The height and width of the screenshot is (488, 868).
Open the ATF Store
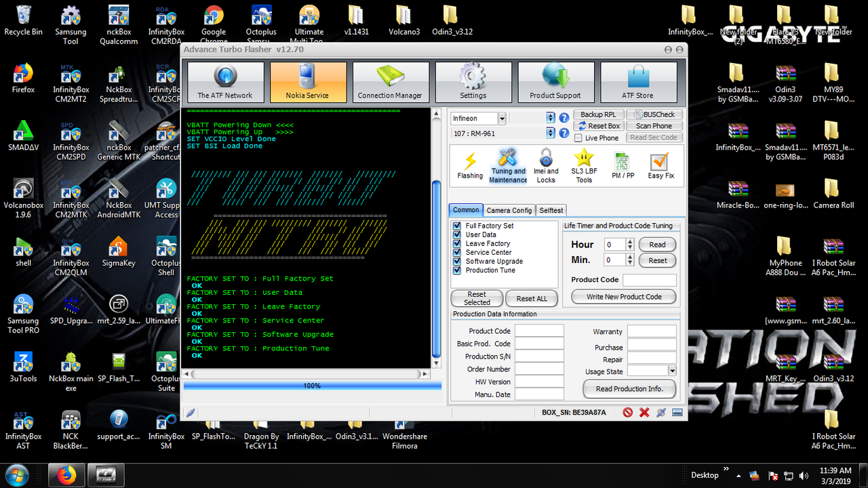pos(639,83)
